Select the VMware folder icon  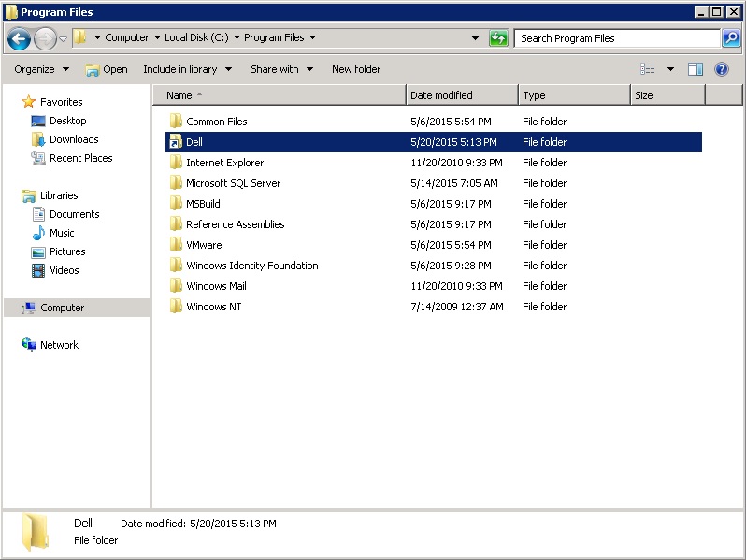[x=175, y=245]
